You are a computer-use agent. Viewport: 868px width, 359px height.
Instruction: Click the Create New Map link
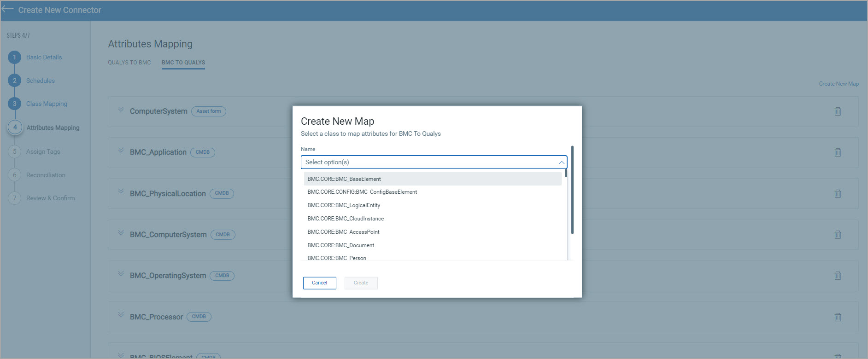(x=839, y=84)
